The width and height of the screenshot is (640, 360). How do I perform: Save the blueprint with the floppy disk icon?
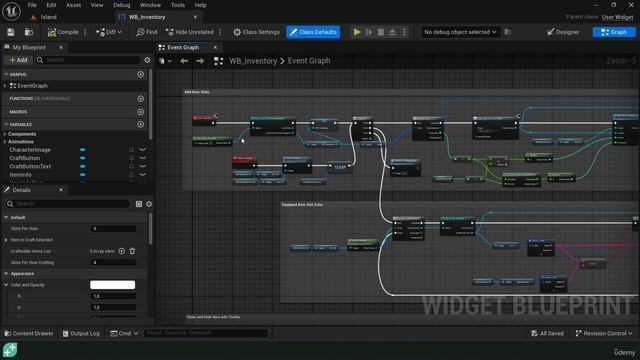11,32
